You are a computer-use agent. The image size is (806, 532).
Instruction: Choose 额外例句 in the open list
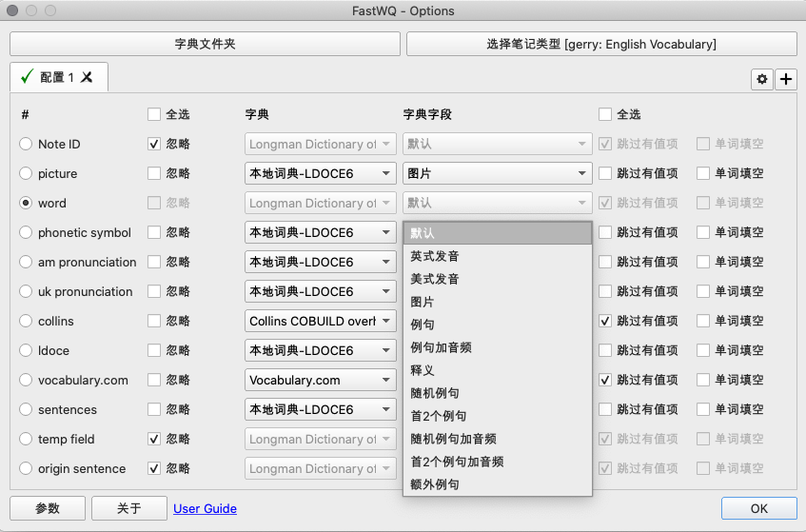pyautogui.click(x=498, y=484)
